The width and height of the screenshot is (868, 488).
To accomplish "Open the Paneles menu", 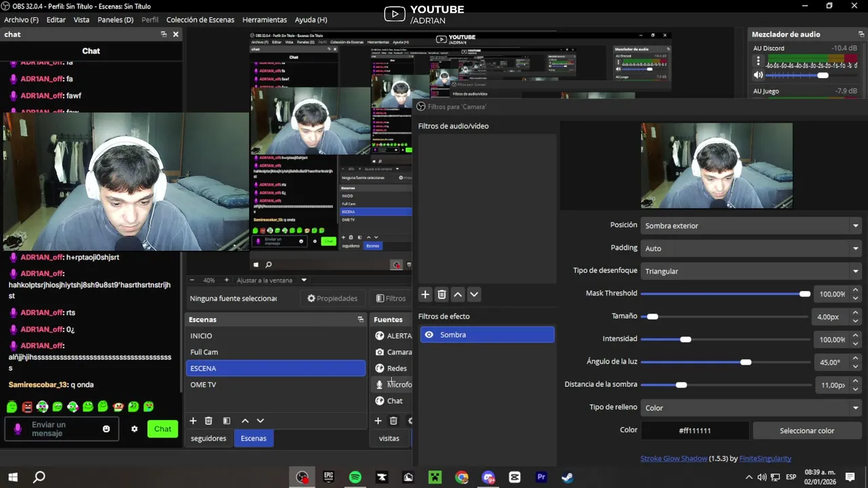I will (x=115, y=20).
